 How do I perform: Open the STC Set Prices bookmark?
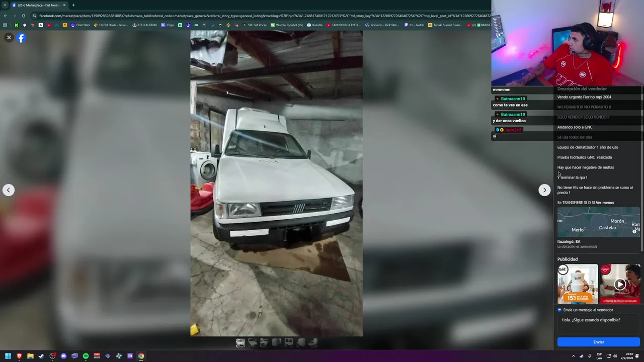(255, 25)
